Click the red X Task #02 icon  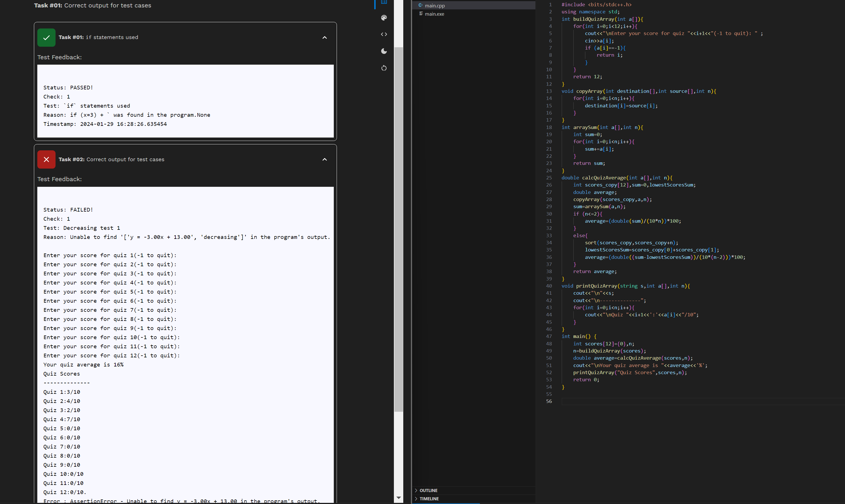coord(47,159)
